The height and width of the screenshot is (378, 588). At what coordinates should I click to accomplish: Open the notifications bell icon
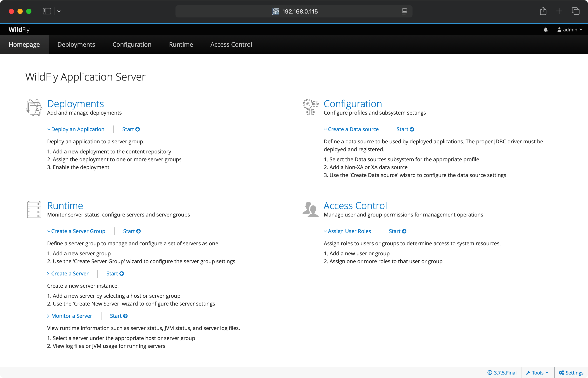(545, 30)
